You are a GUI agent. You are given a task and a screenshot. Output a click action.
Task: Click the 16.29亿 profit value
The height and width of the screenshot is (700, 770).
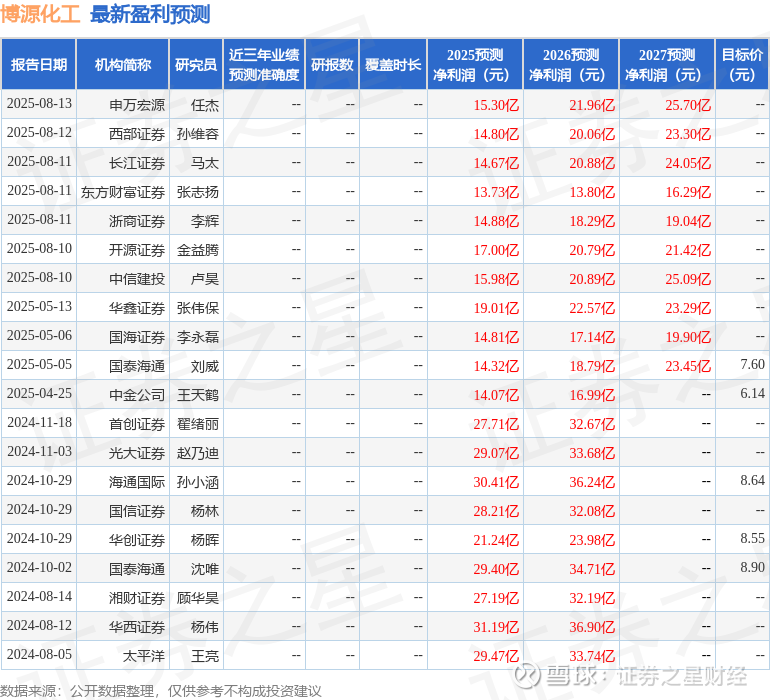[688, 192]
